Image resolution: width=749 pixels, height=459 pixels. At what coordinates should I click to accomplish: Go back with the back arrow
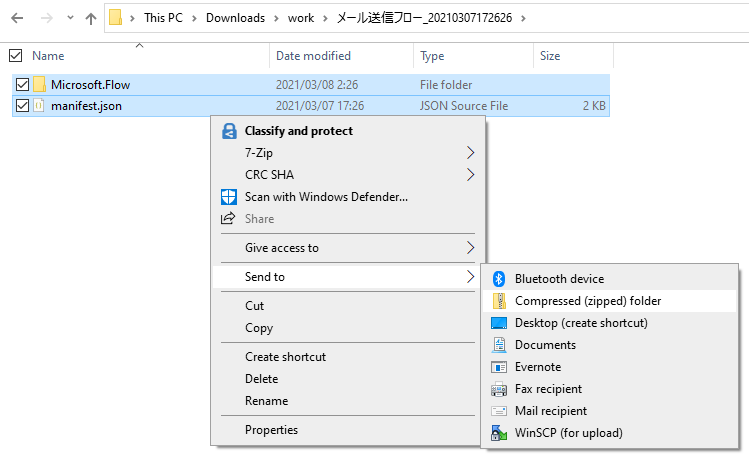(17, 18)
